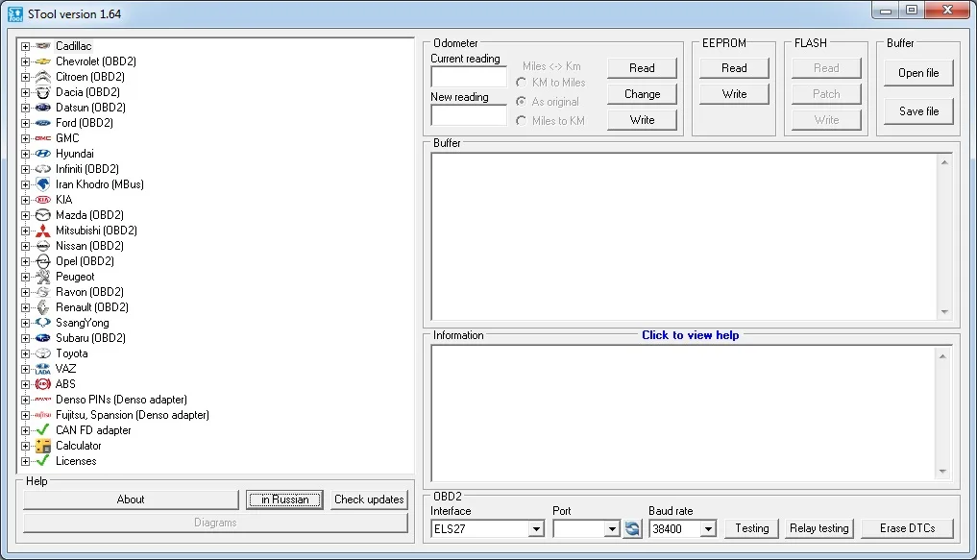
Task: Select the Ravon (OBD2) tree item
Action: 89,292
